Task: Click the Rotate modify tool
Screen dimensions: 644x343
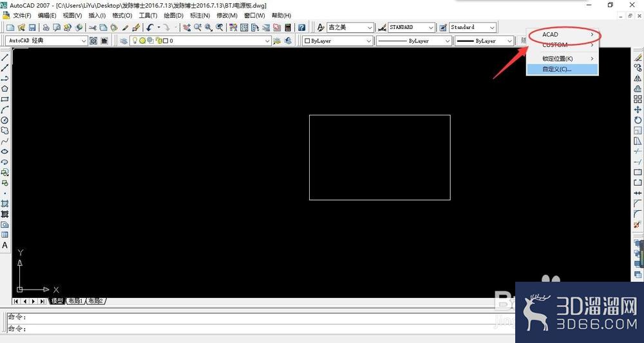Action: coord(638,120)
